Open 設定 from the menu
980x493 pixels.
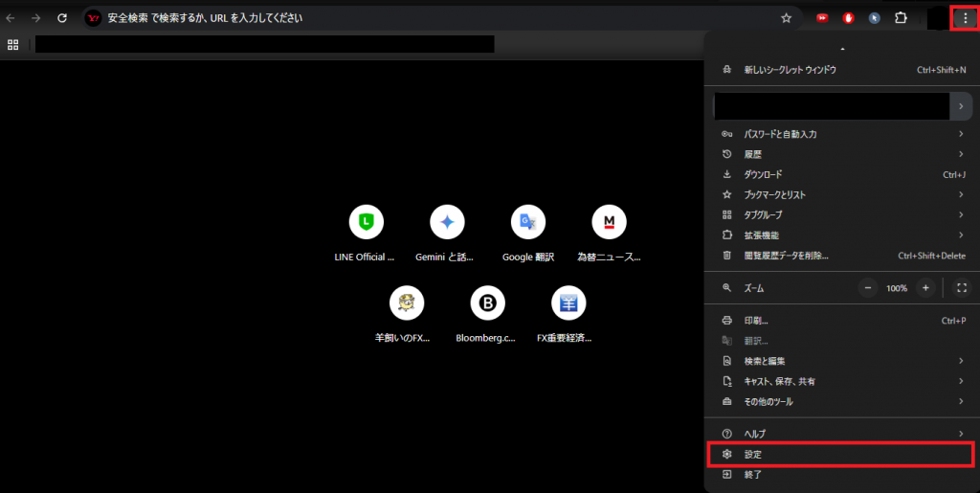pyautogui.click(x=841, y=455)
